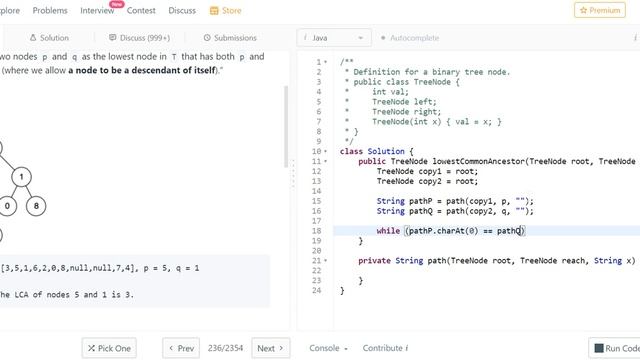Toggle the Autocomplete option
The height and width of the screenshot is (360, 640).
410,38
